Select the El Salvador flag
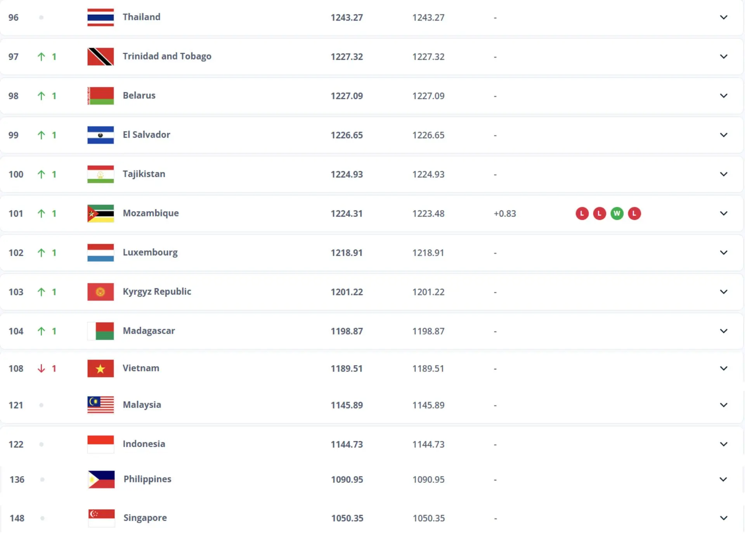The width and height of the screenshot is (745, 560). pyautogui.click(x=100, y=135)
